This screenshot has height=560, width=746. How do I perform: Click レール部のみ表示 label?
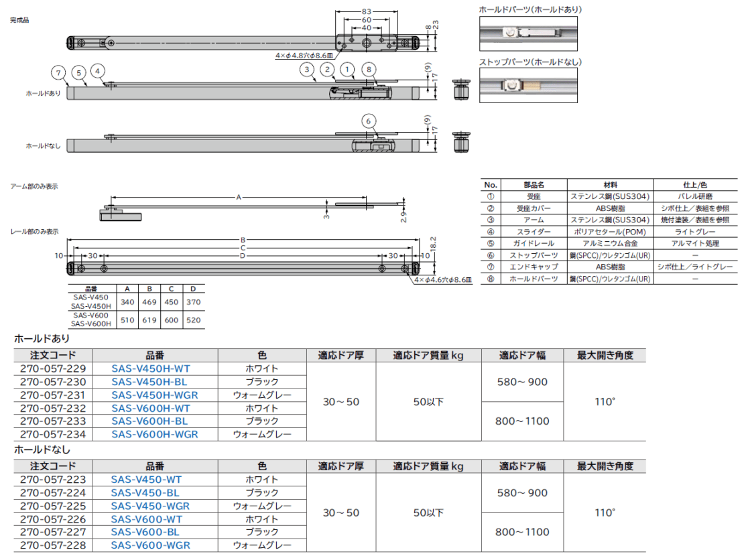[x=34, y=232]
